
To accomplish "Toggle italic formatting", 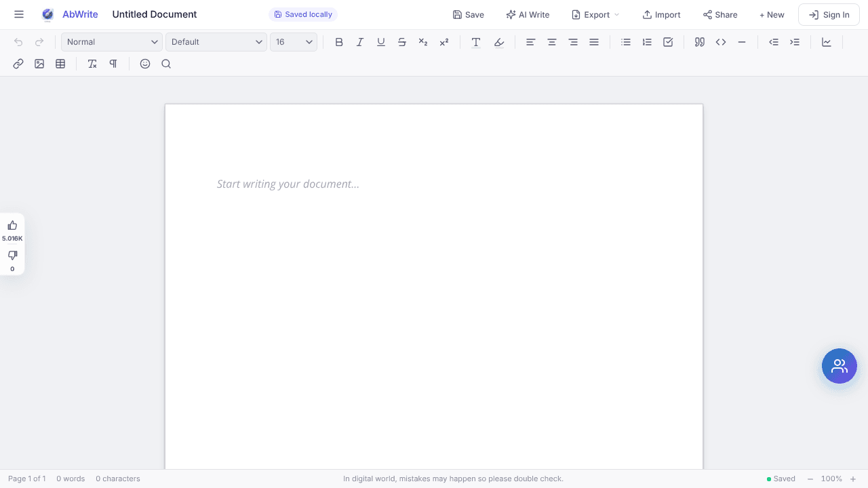I will coord(360,42).
